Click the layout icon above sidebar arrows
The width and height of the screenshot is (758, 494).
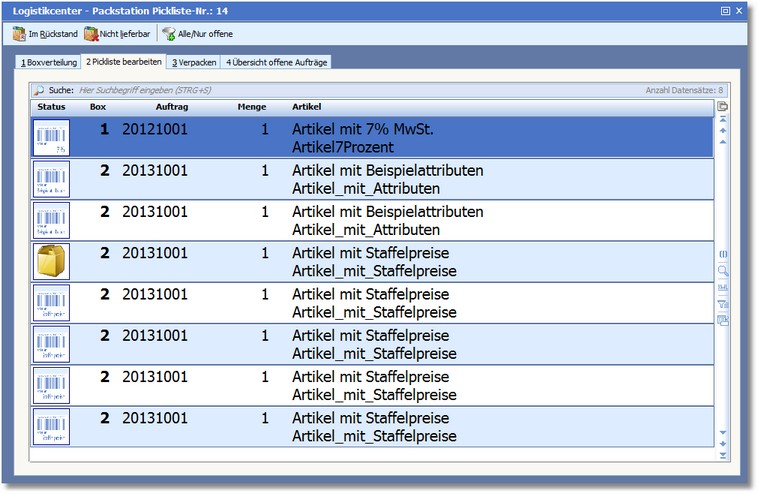(723, 106)
